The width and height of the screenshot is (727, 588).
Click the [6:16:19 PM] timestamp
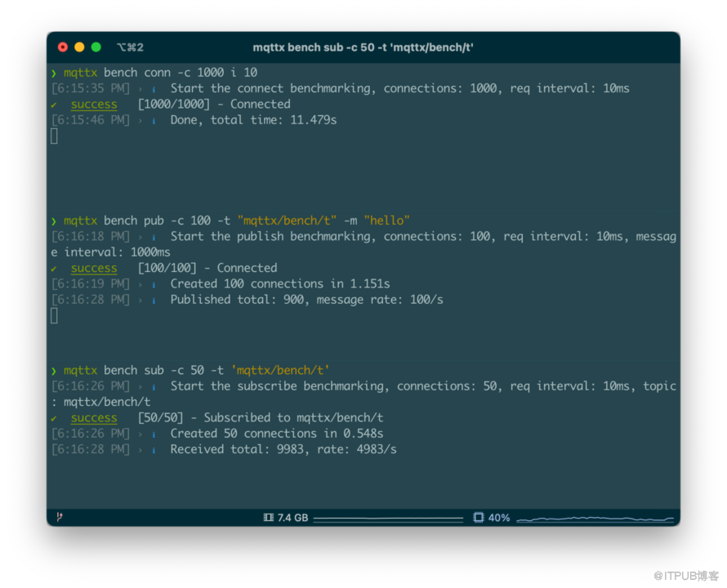[x=91, y=283]
